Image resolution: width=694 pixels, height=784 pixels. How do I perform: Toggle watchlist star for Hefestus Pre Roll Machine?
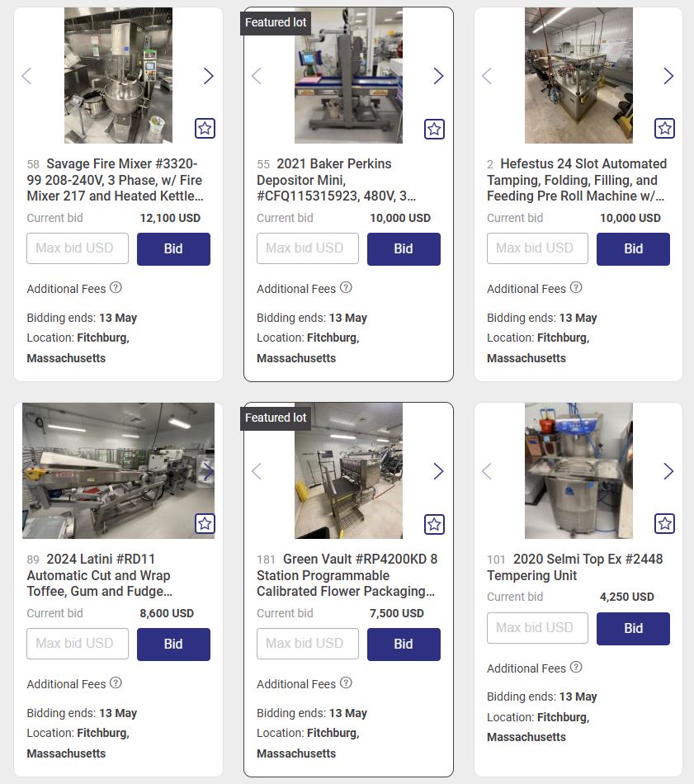click(664, 129)
